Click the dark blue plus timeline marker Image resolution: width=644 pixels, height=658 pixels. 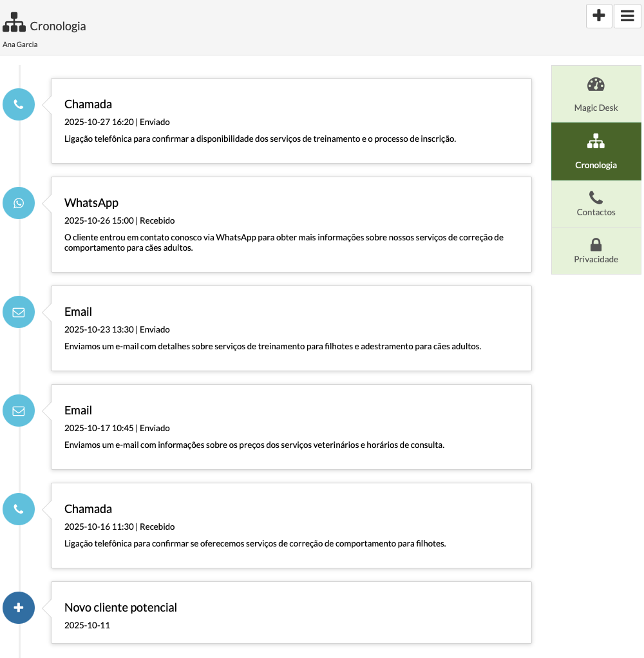[19, 608]
